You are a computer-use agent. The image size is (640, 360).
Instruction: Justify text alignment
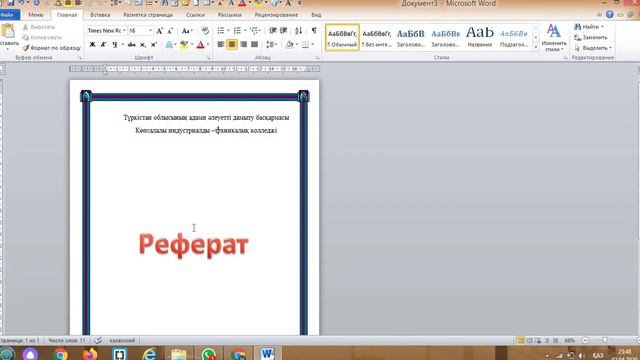pos(254,44)
